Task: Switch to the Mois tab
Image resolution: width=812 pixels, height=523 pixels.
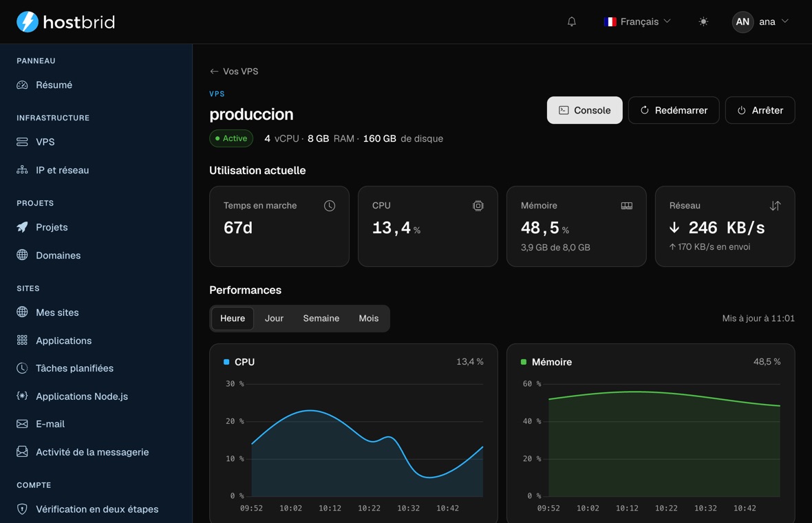Action: click(369, 318)
